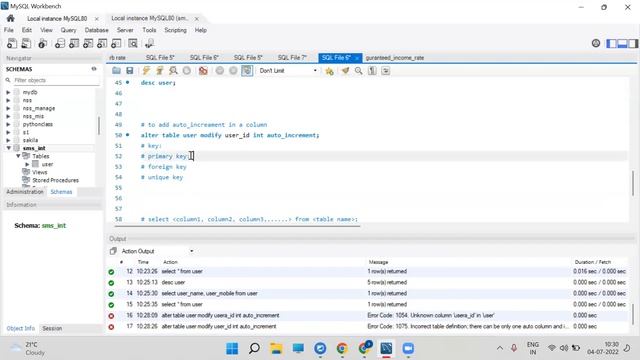Viewport: 640px width, 360px height.
Task: Open preferences gear icon at top right
Action: (596, 43)
